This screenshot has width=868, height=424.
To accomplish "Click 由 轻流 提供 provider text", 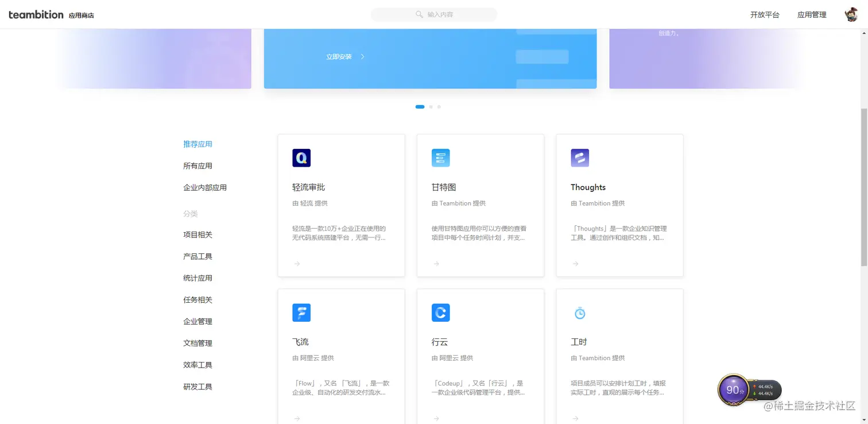I will point(310,203).
